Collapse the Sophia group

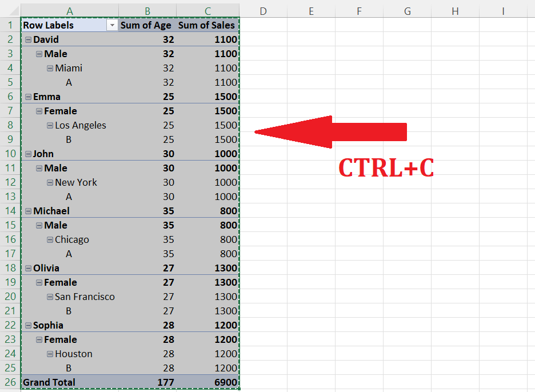pos(28,325)
